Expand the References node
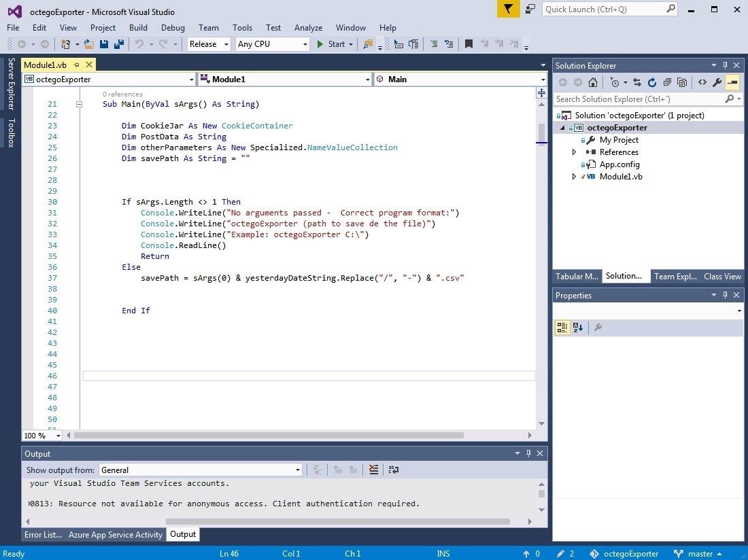The height and width of the screenshot is (560, 748). tap(574, 152)
